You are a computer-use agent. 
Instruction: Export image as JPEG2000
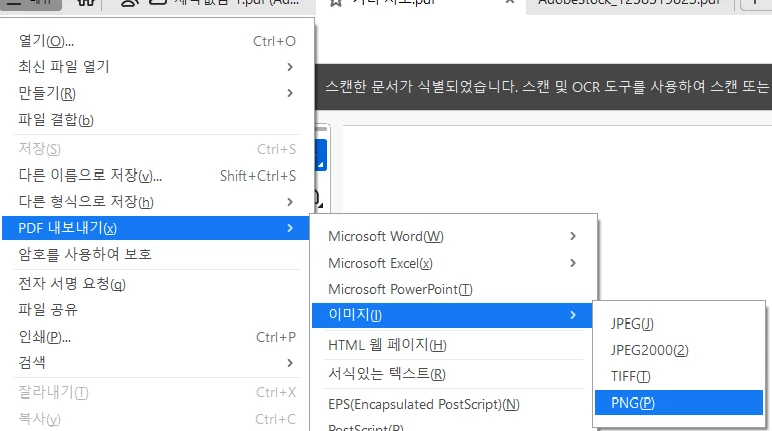pyautogui.click(x=679, y=350)
